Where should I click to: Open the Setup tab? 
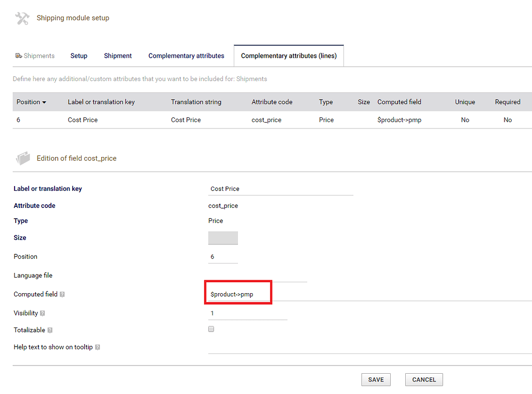tap(79, 56)
